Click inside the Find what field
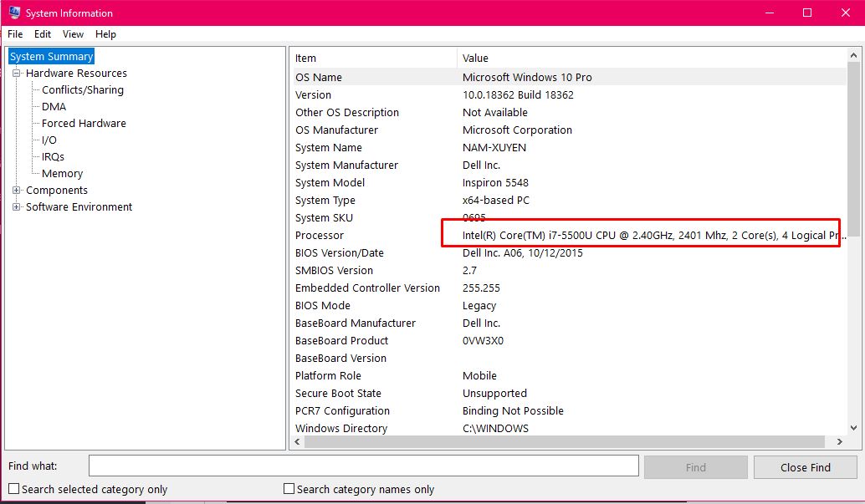 click(364, 466)
